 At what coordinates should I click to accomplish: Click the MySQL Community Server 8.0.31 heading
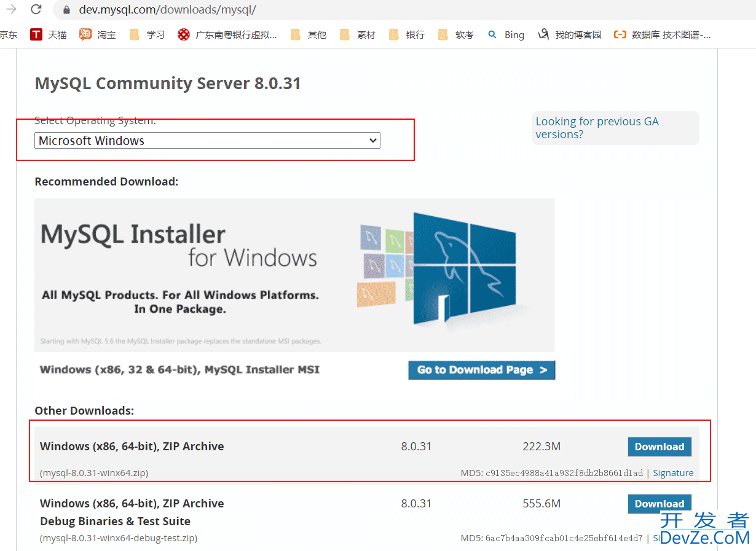coord(168,84)
